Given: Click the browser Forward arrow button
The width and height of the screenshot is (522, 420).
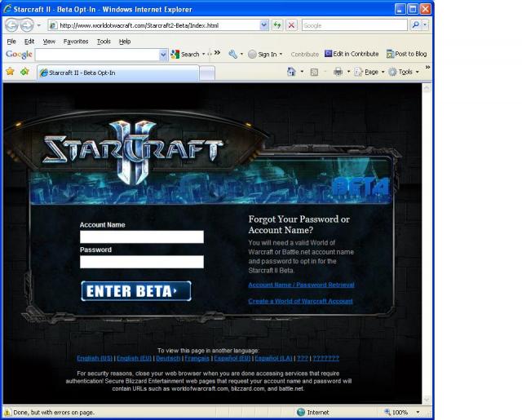Looking at the screenshot, I should click(27, 25).
